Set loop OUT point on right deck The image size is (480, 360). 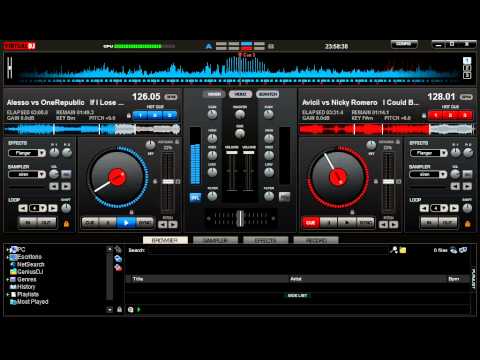pos(448,222)
